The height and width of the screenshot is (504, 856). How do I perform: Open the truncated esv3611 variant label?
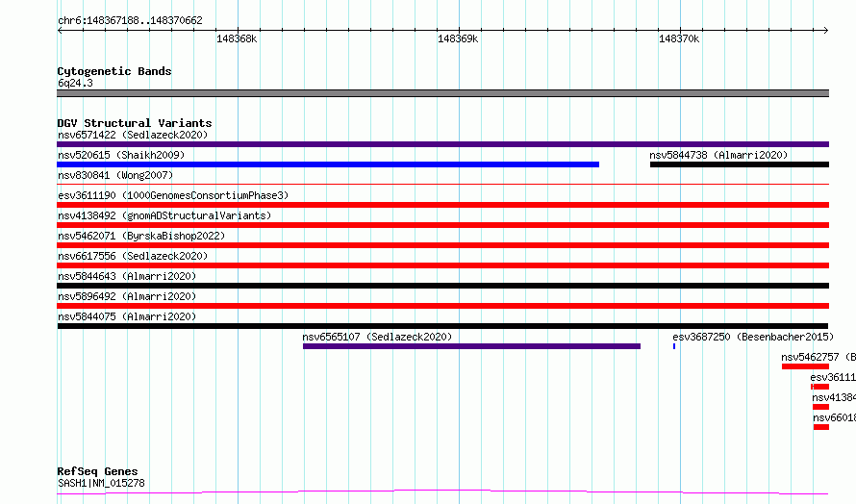(x=833, y=377)
